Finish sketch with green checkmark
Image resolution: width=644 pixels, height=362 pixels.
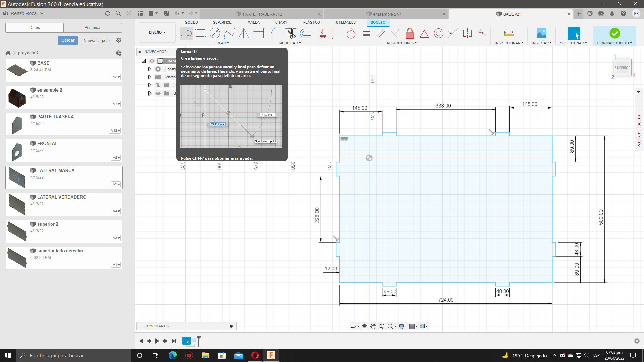614,33
